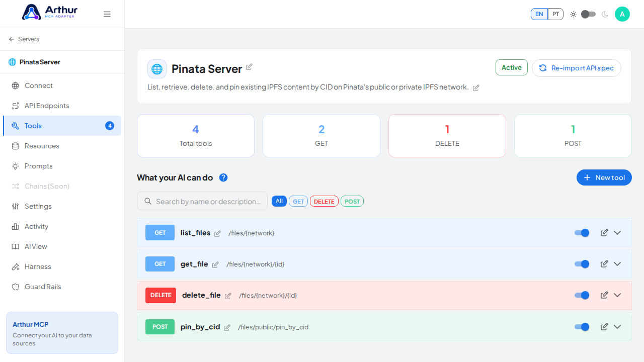644x362 pixels.
Task: Open edit form for delete_file row
Action: 604,295
